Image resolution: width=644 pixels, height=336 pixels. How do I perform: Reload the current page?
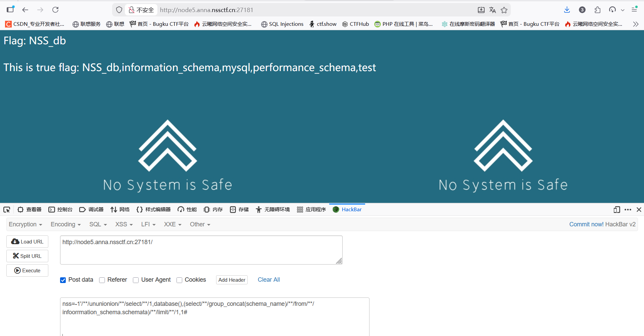pyautogui.click(x=55, y=10)
